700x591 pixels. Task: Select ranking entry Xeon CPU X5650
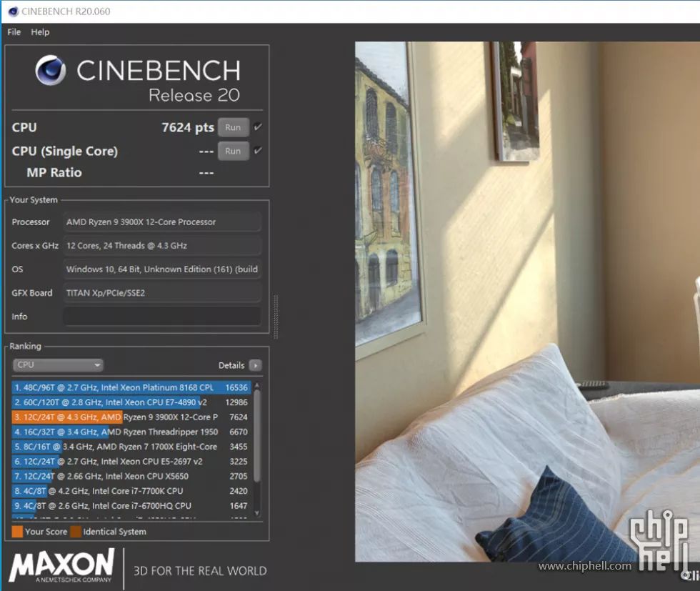click(x=131, y=476)
